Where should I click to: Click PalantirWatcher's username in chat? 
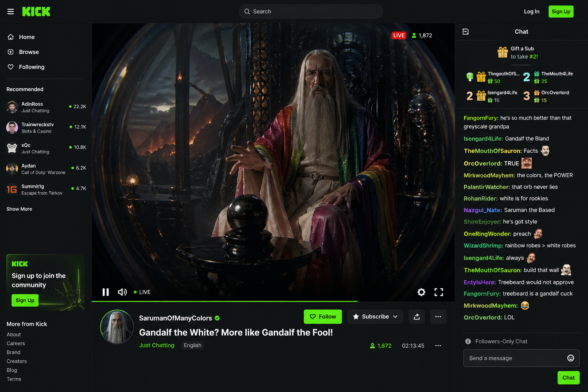tap(487, 187)
